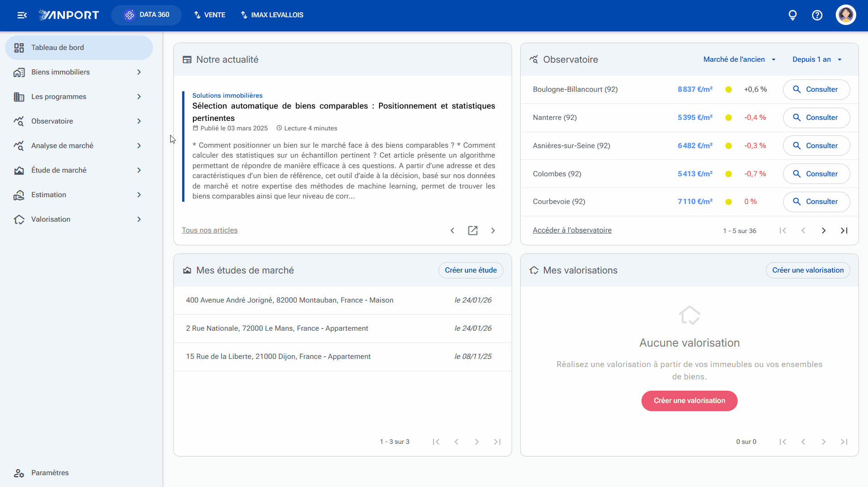Expand Les programmes chevron
Image resolution: width=868 pixels, height=487 pixels.
pyautogui.click(x=139, y=97)
